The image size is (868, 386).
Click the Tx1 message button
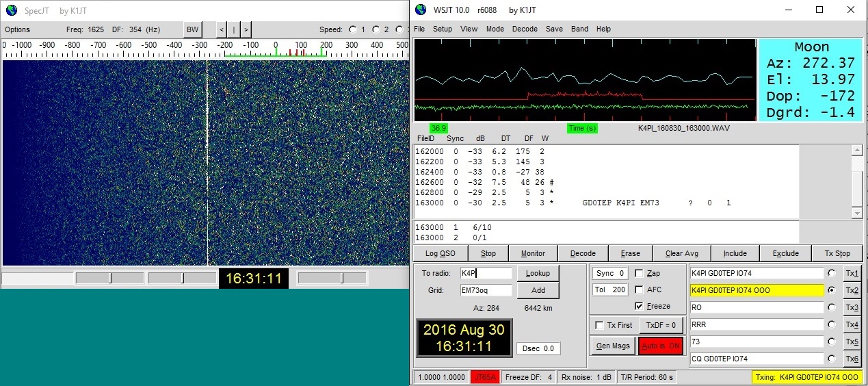(852, 273)
